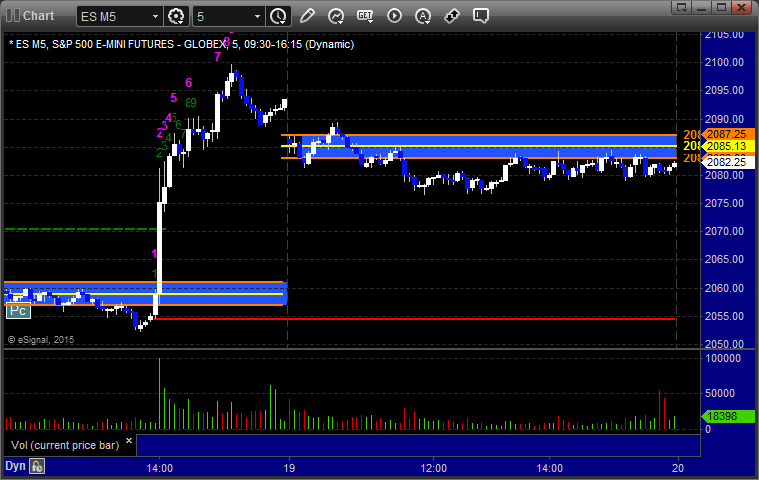Click the date 20 time axis label

coord(678,468)
